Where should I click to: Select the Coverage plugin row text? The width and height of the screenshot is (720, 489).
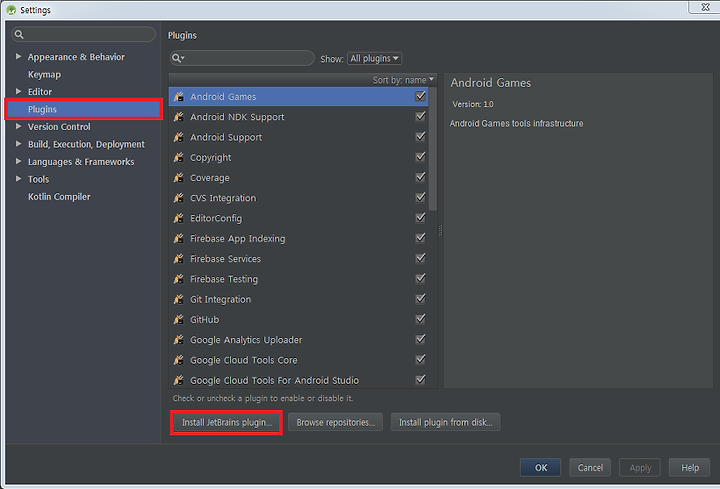point(209,178)
